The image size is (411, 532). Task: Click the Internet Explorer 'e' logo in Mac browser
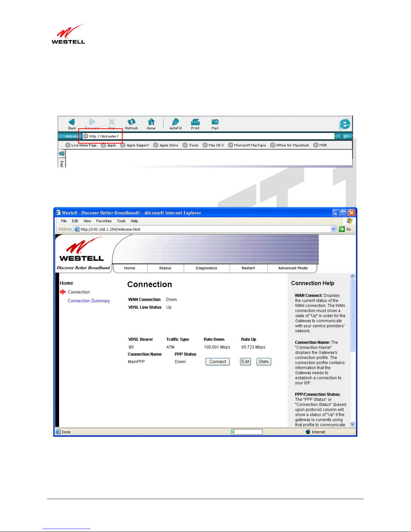345,124
